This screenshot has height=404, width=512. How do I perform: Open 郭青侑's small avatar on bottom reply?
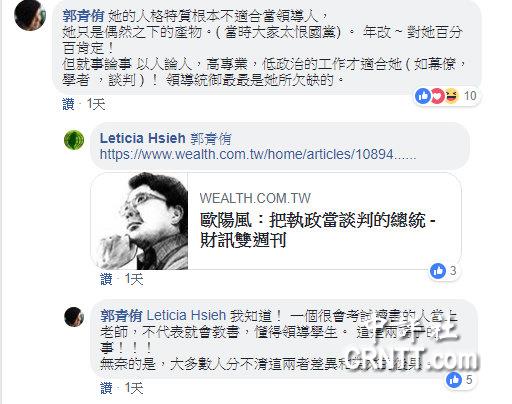pos(74,317)
